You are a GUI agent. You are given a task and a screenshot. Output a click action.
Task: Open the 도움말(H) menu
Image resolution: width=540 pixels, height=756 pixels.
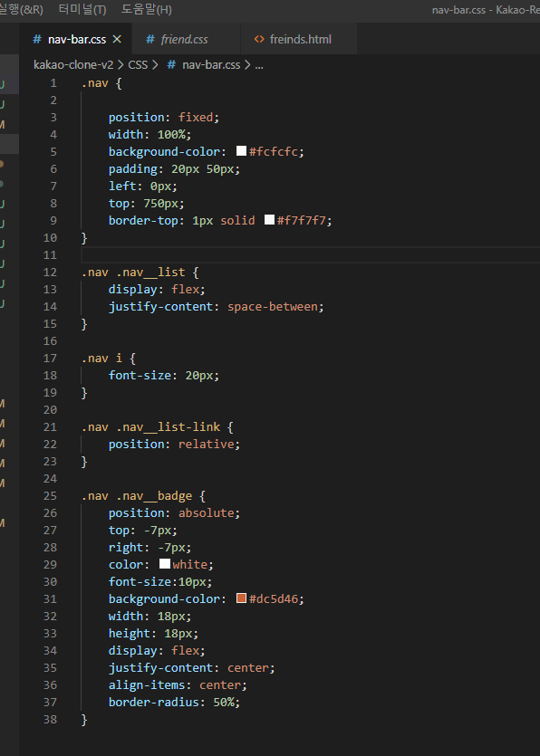[x=146, y=10]
